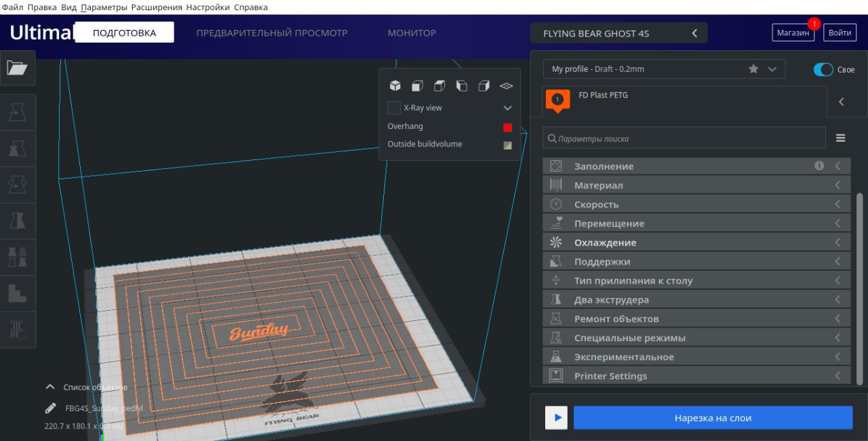Image resolution: width=868 pixels, height=441 pixels.
Task: Open the Справка menu
Action: (251, 7)
